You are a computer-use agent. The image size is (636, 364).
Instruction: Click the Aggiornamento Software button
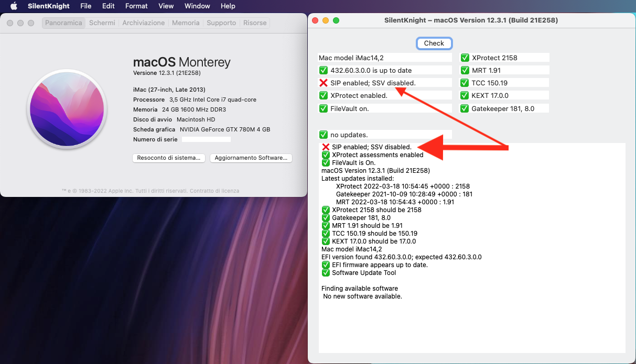click(251, 158)
